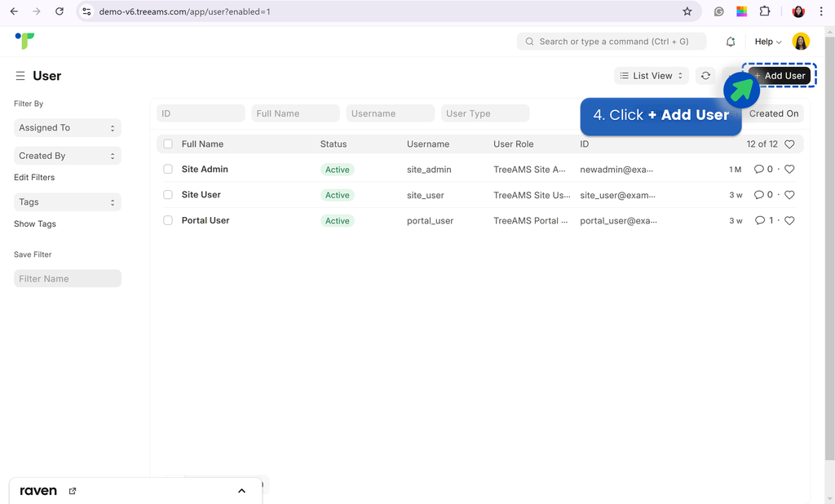Image resolution: width=835 pixels, height=504 pixels.
Task: Click the TreeAMS logo icon
Action: [x=25, y=41]
